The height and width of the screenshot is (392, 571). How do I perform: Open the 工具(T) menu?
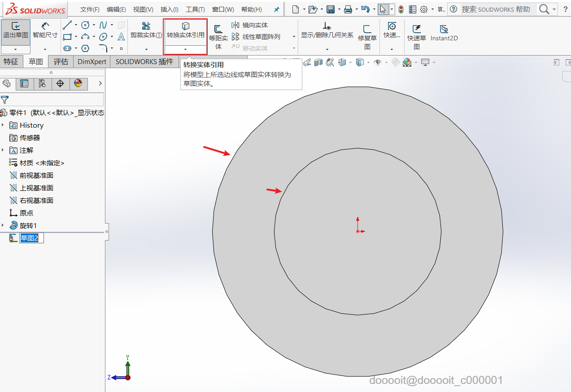pyautogui.click(x=195, y=9)
